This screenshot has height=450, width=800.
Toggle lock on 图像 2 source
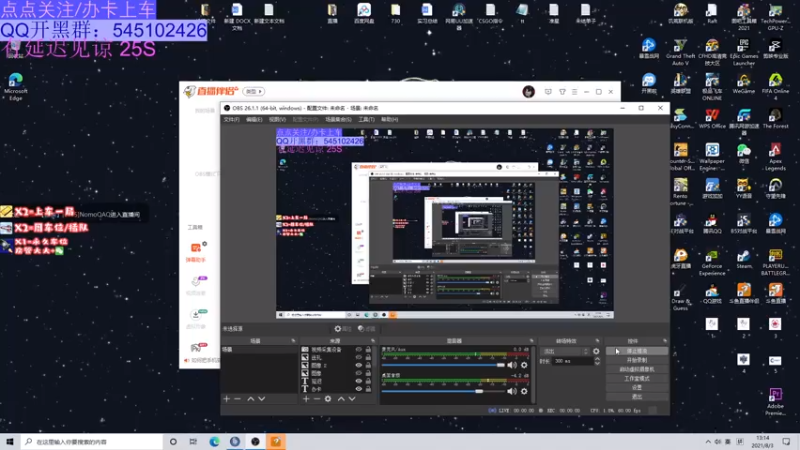pyautogui.click(x=368, y=365)
